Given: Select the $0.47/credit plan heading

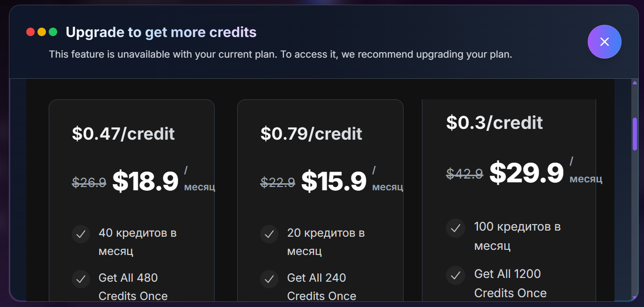Looking at the screenshot, I should coord(123,134).
